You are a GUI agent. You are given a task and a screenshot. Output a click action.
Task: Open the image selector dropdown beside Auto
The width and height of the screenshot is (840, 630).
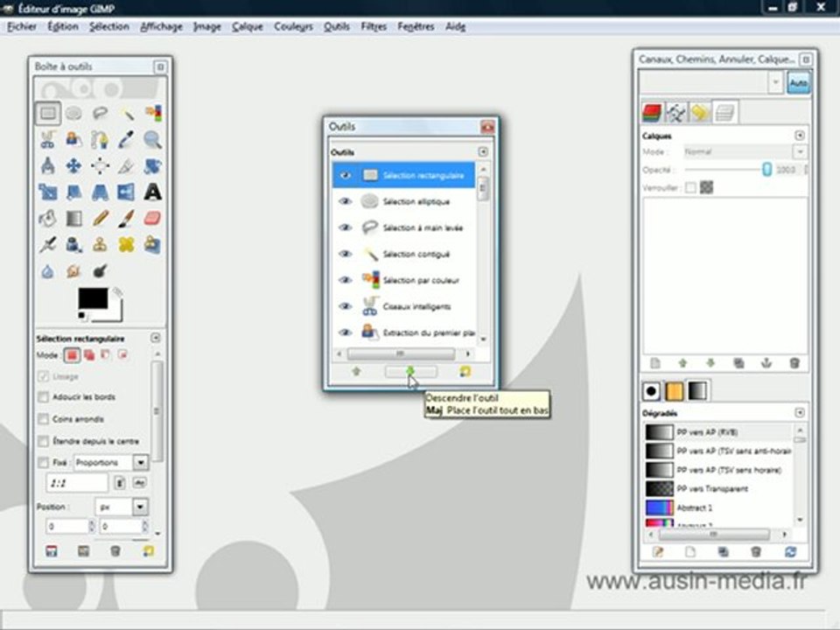pos(775,82)
